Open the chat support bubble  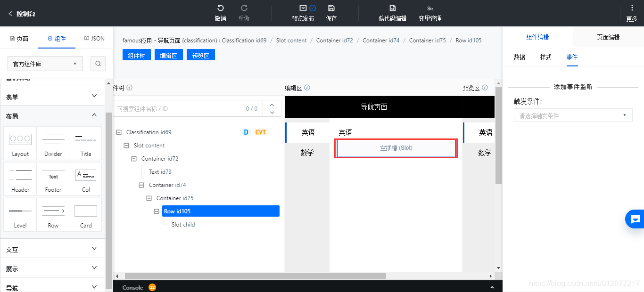pyautogui.click(x=635, y=219)
